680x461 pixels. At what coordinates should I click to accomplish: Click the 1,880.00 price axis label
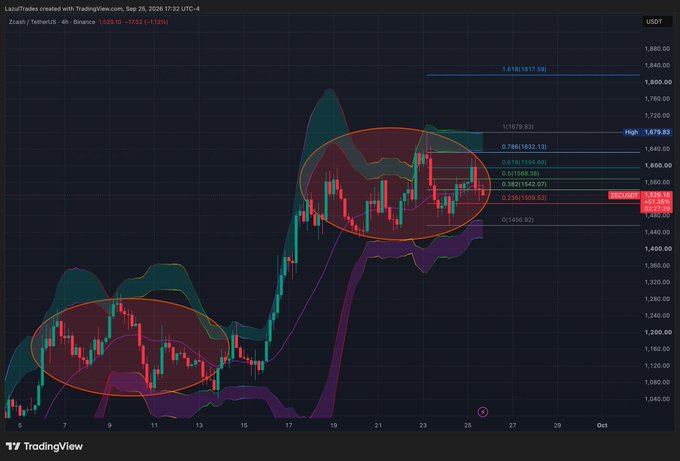pos(658,49)
